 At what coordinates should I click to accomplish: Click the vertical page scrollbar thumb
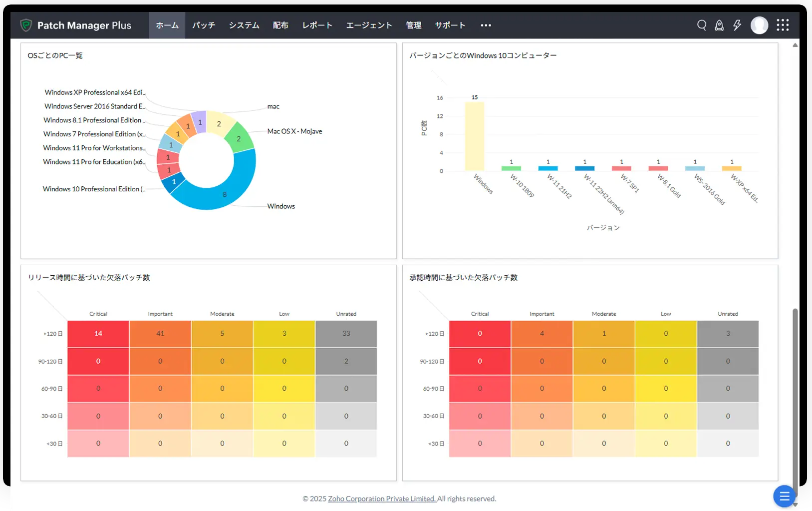pyautogui.click(x=795, y=400)
